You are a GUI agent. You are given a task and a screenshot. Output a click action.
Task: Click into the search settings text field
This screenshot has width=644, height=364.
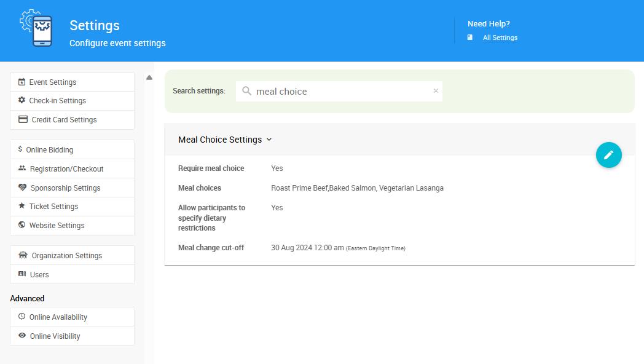pos(341,91)
